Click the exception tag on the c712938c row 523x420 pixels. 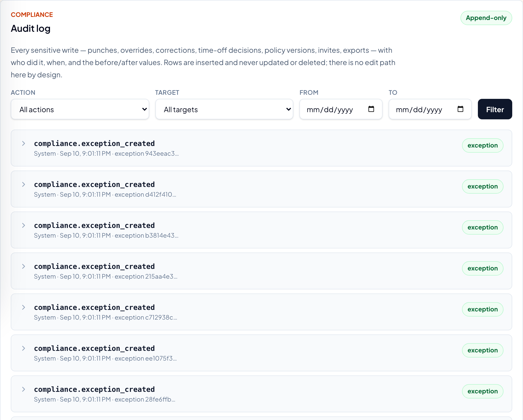tap(482, 309)
